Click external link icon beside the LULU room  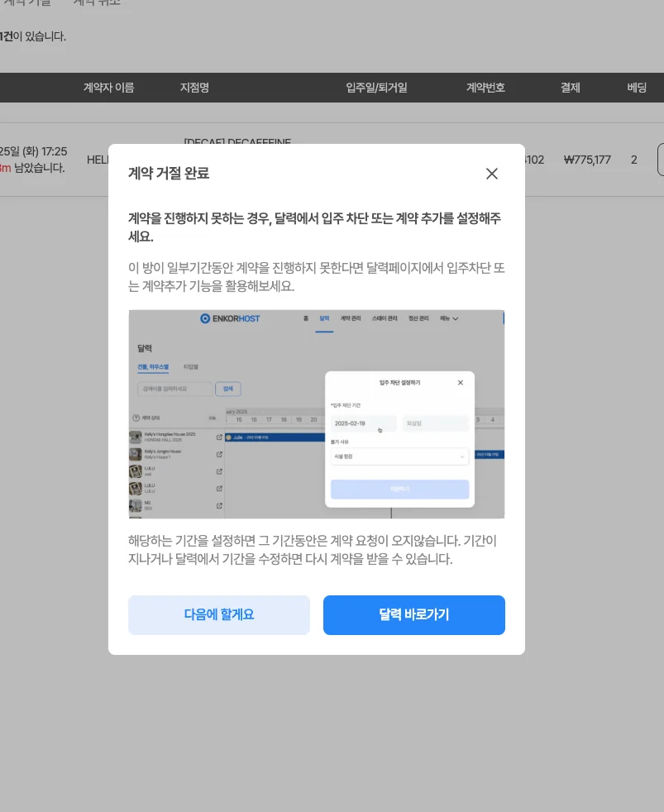217,473
